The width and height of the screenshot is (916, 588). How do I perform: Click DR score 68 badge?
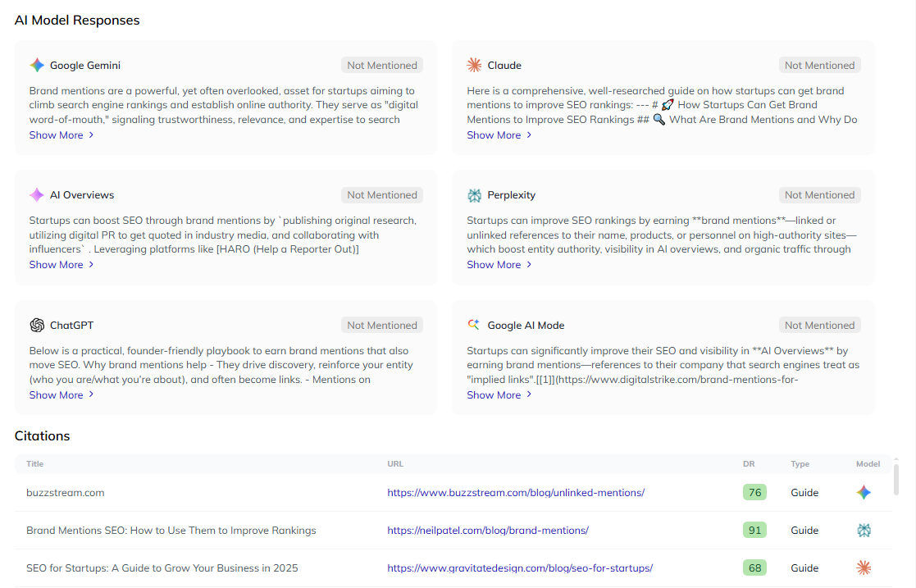pos(754,567)
